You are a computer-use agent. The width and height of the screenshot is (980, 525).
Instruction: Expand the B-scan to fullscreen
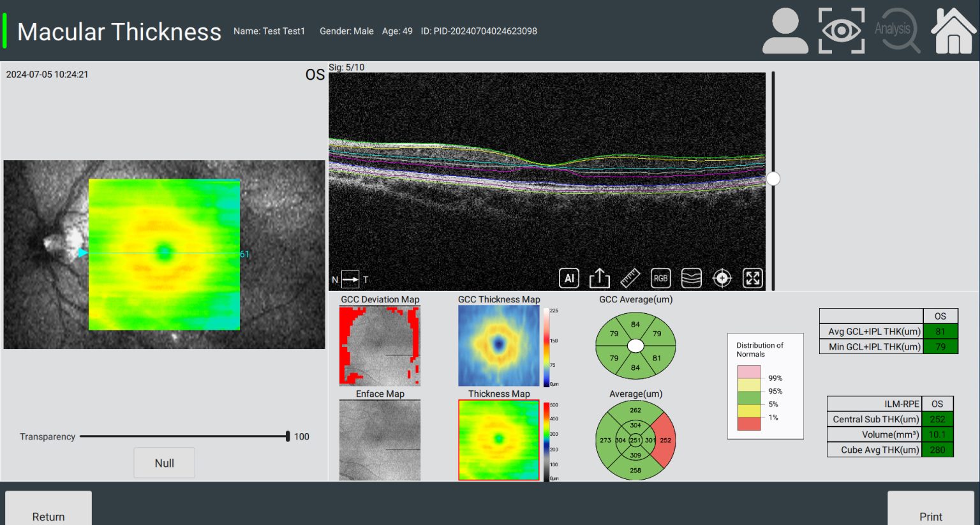752,278
